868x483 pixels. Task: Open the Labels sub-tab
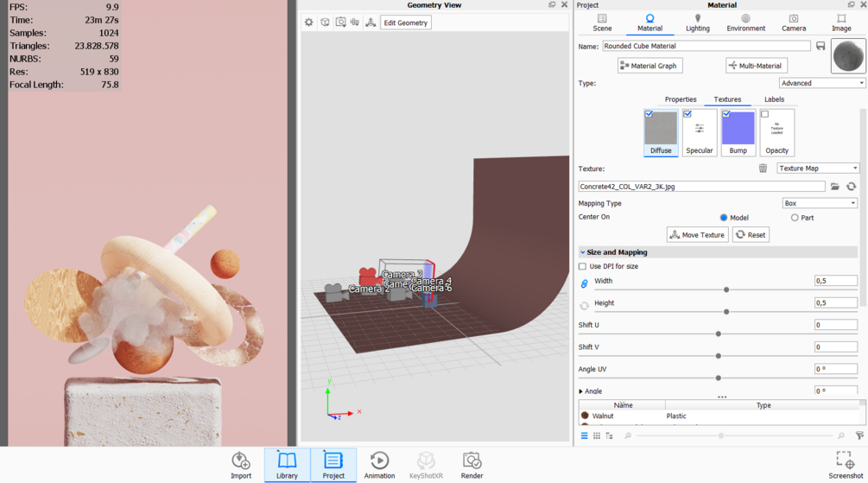point(774,99)
